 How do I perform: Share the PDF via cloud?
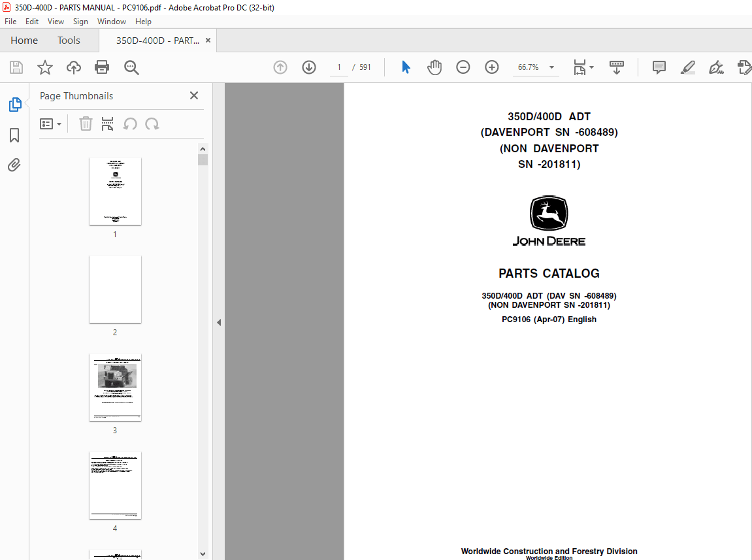[x=73, y=67]
